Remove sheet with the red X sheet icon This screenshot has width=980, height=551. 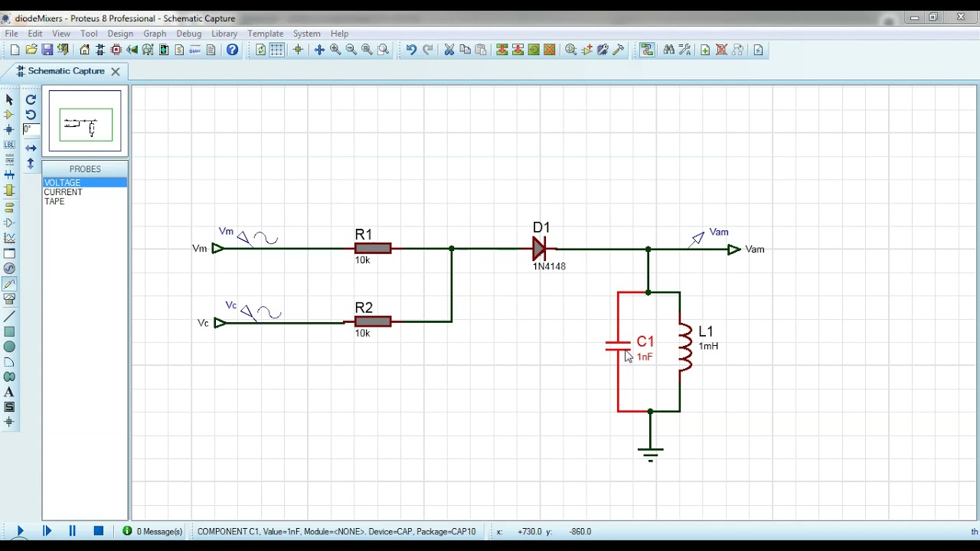[x=721, y=50]
